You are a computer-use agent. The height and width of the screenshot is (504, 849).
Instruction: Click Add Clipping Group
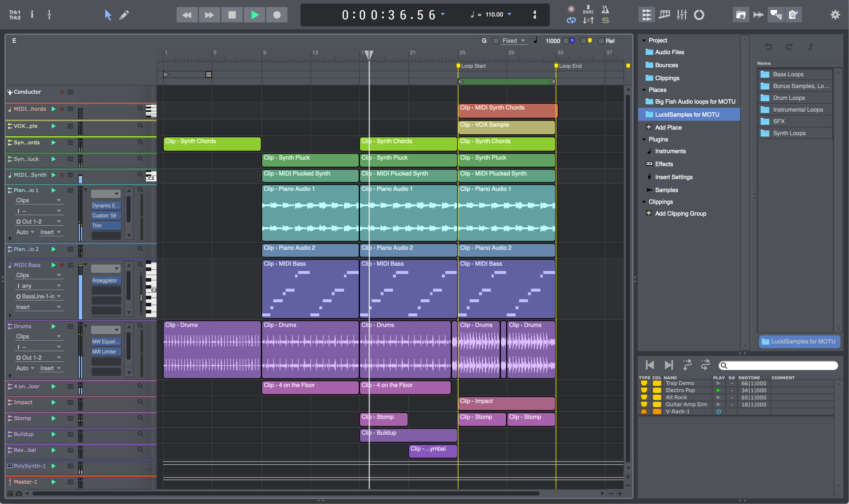click(680, 214)
